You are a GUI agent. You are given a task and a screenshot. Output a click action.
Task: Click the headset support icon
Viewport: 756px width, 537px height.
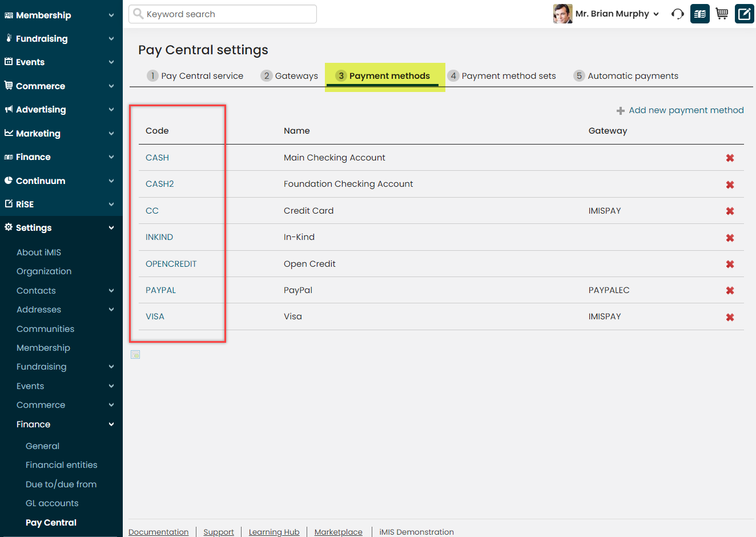(x=677, y=13)
